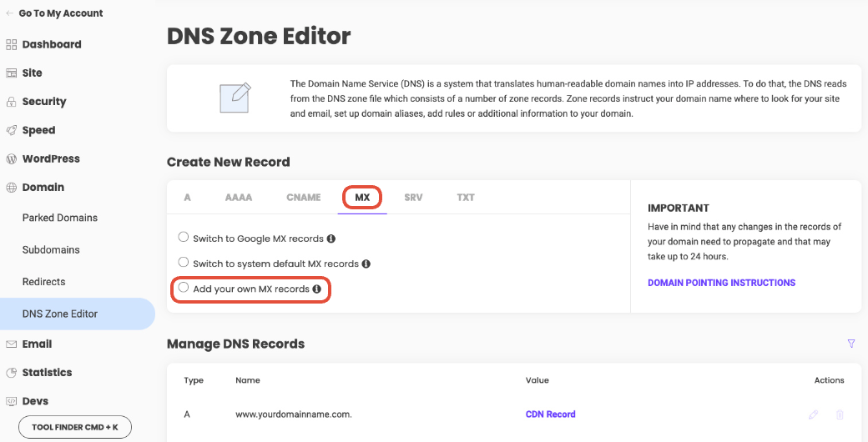
Task: Click the Security padlock icon
Action: coord(11,102)
